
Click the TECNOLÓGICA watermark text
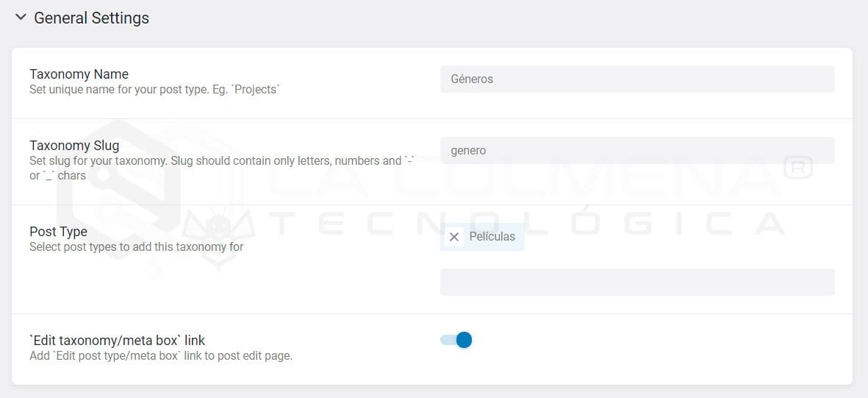point(514,222)
